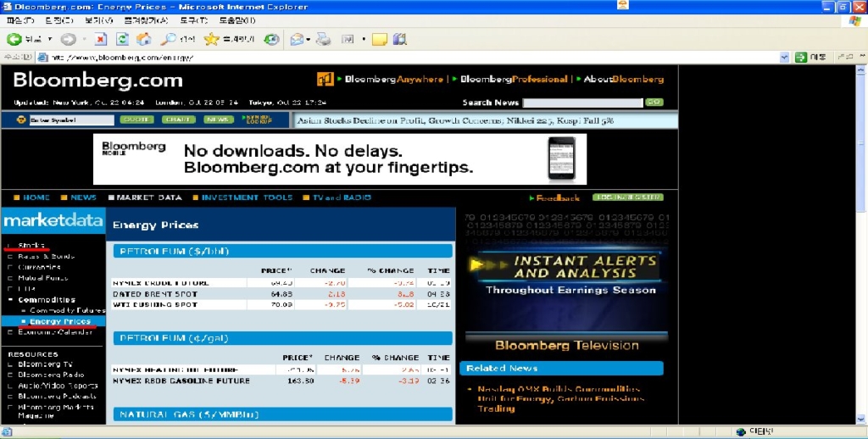The image size is (868, 439).
Task: Click the Mail envelope toolbar icon
Action: pos(298,39)
